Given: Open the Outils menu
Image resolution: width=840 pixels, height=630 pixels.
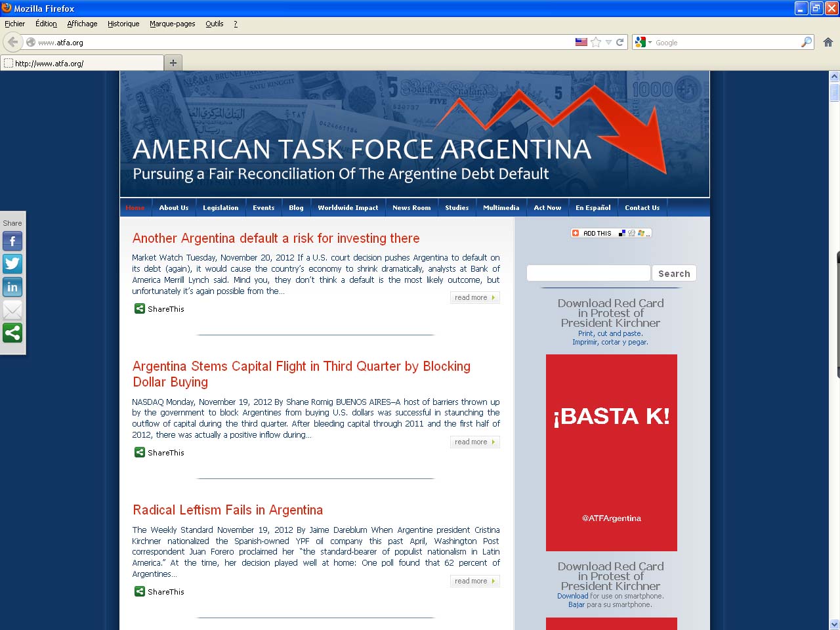Looking at the screenshot, I should click(215, 24).
